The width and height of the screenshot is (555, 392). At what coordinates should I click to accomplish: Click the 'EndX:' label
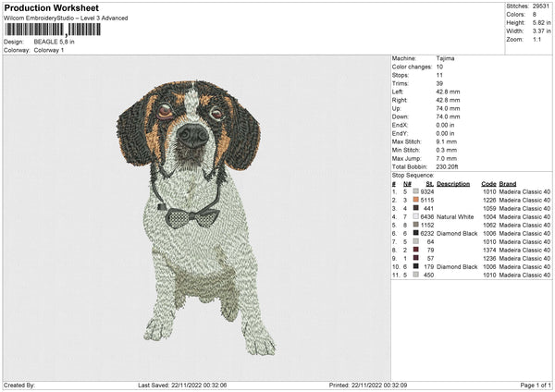(400, 125)
